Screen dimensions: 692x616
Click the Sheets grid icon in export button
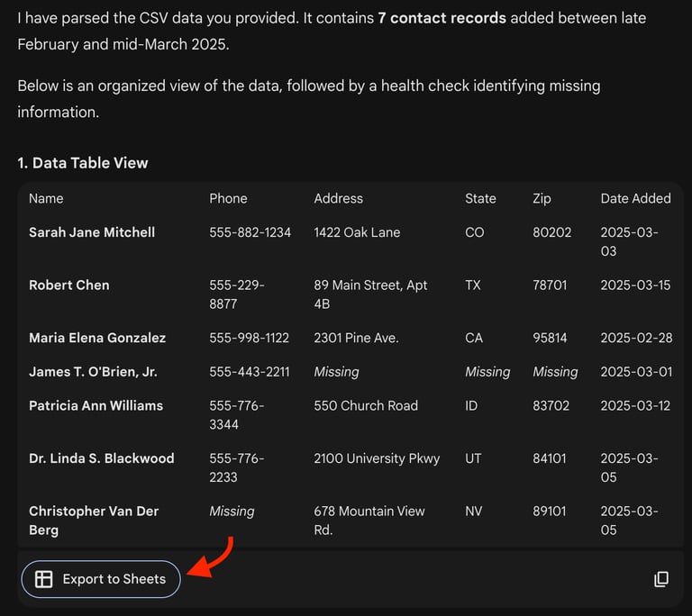click(x=43, y=579)
